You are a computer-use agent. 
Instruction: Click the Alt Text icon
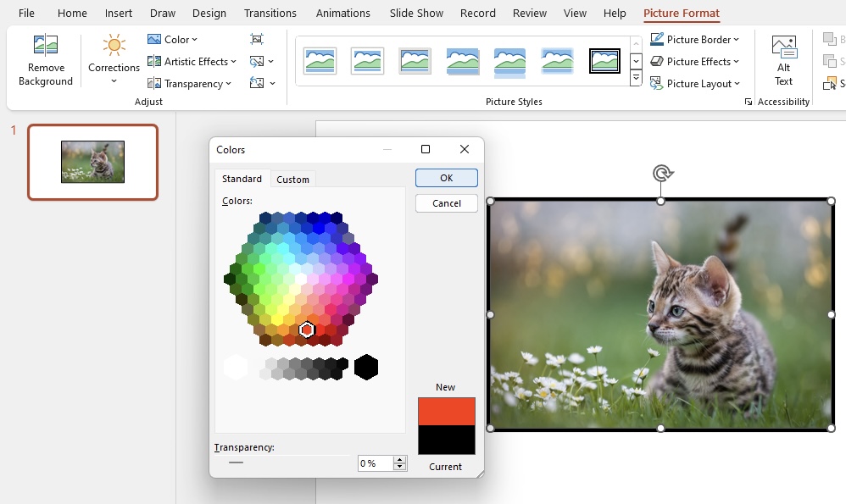[x=783, y=47]
